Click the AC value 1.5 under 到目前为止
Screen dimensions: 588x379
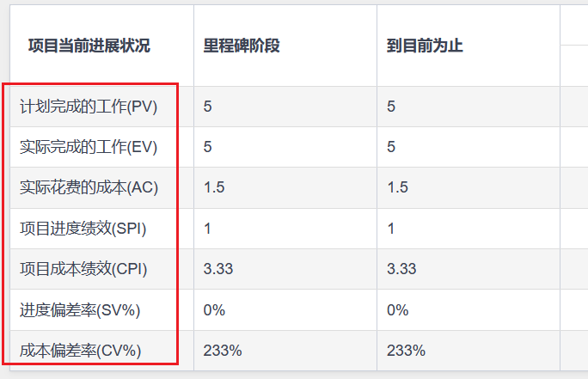(397, 187)
